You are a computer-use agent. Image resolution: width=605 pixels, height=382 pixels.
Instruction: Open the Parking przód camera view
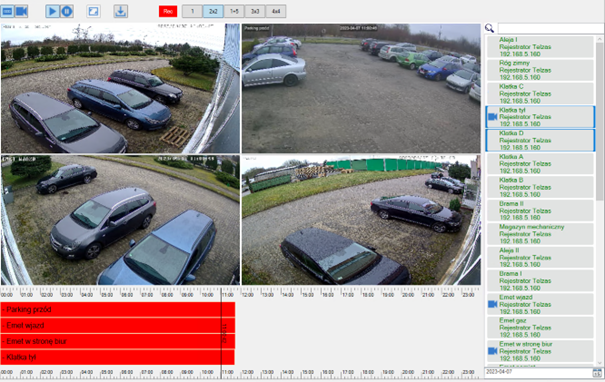(361, 89)
